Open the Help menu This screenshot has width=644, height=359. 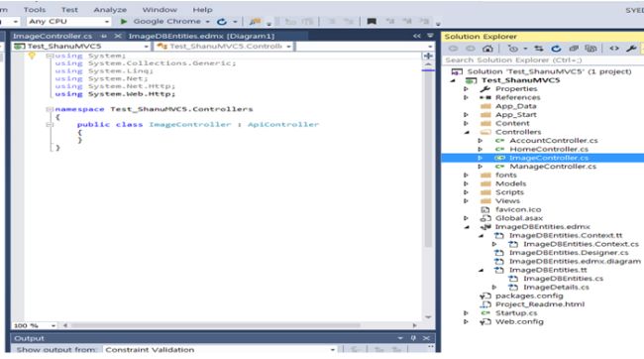click(x=202, y=10)
